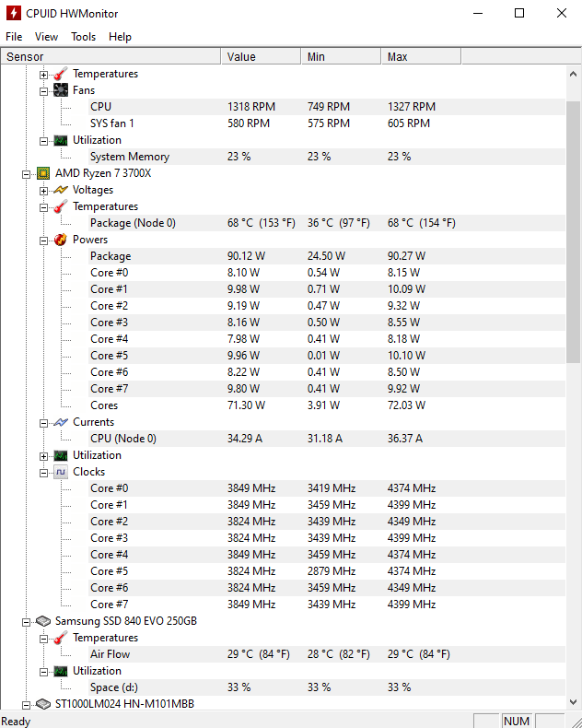Screen dimensions: 582x728
Task: Click the AMD Ryzen 7 3700X processor icon
Action: pos(43,173)
